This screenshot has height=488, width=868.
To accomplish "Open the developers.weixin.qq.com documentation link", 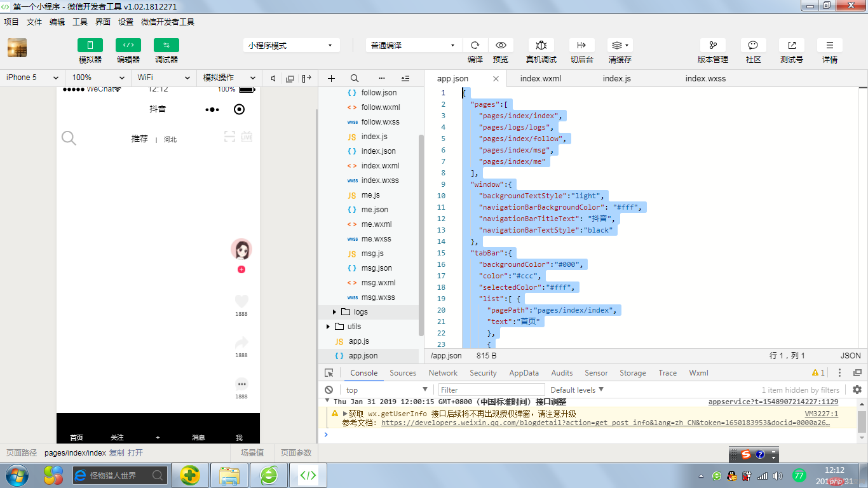I will click(605, 423).
